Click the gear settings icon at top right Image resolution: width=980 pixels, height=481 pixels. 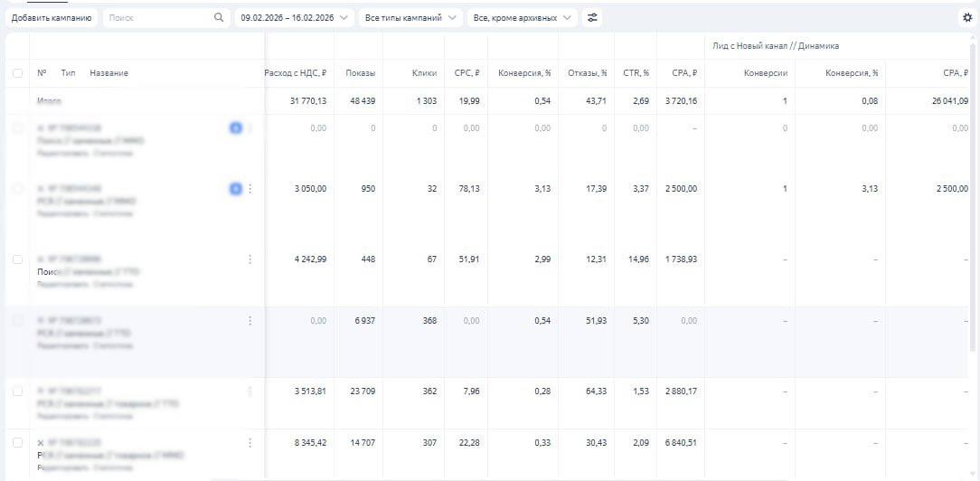point(967,17)
